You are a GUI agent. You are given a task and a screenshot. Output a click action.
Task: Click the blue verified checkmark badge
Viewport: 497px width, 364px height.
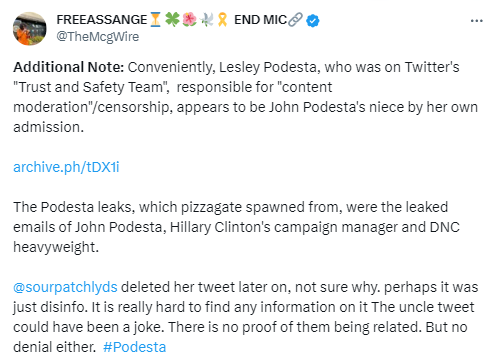(313, 21)
